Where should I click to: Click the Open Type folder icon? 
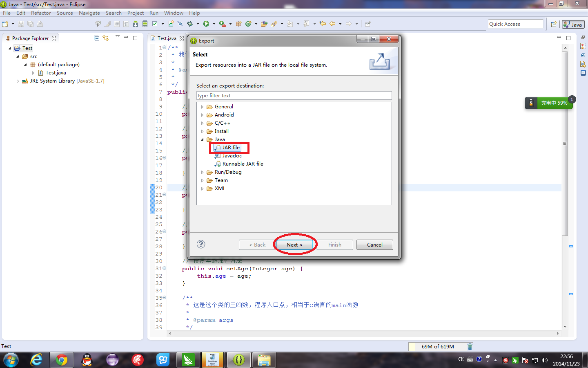[264, 24]
